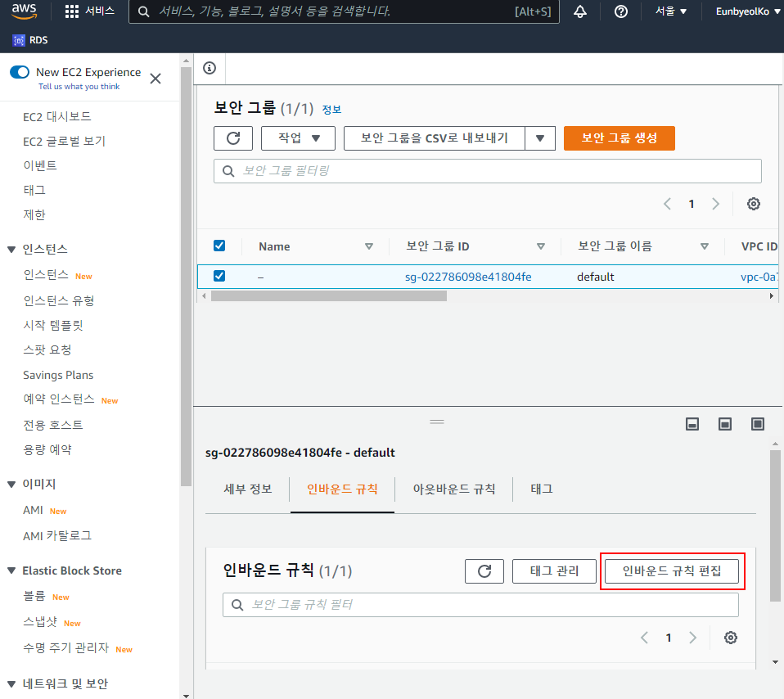This screenshot has height=699, width=784.
Task: Click the 보안 그룹 생성 button
Action: [x=619, y=138]
